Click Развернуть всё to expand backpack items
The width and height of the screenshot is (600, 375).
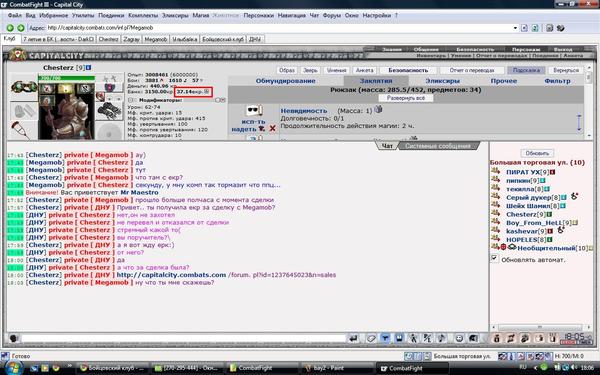pos(406,98)
